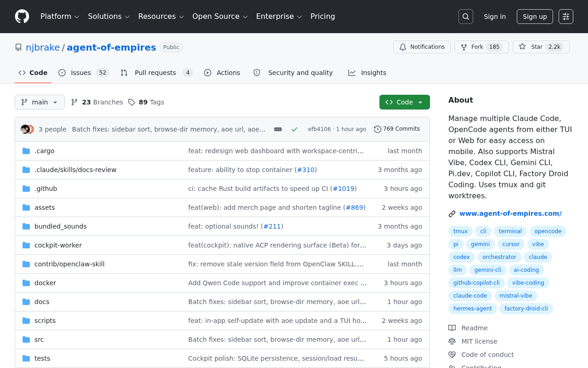The width and height of the screenshot is (588, 368).
Task: Open the Solutions dropdown menu
Action: pos(109,17)
